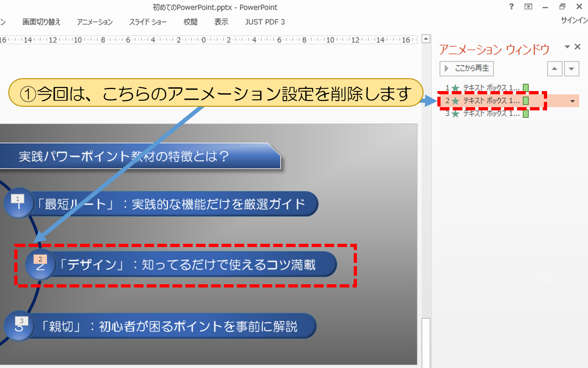Viewport: 588px width, 368px height.
Task: Click the vertical scrollbar up arrow
Action: (x=426, y=39)
